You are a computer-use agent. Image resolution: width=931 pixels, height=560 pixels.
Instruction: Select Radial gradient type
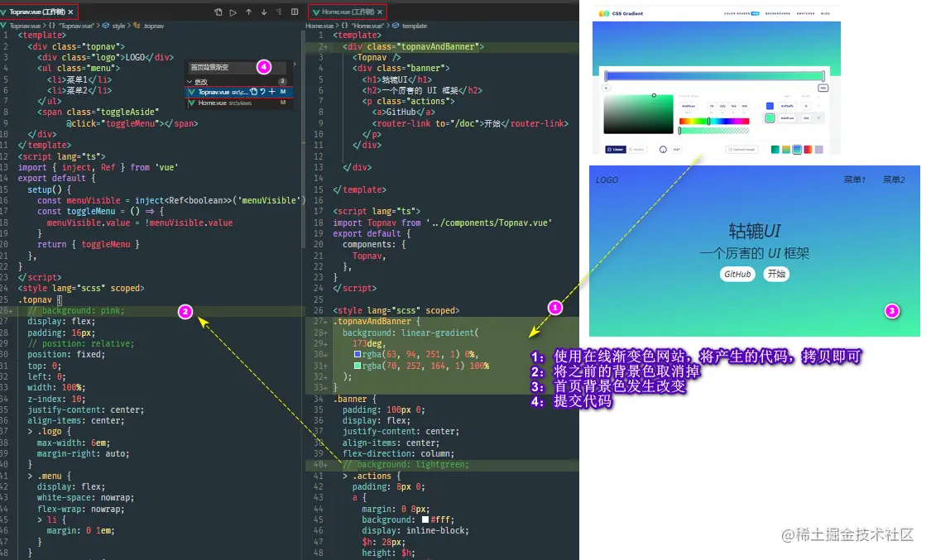636,150
